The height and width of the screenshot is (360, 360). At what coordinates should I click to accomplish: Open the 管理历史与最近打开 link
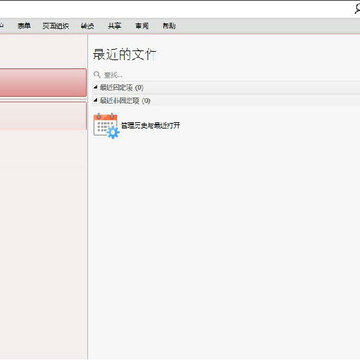pyautogui.click(x=150, y=126)
